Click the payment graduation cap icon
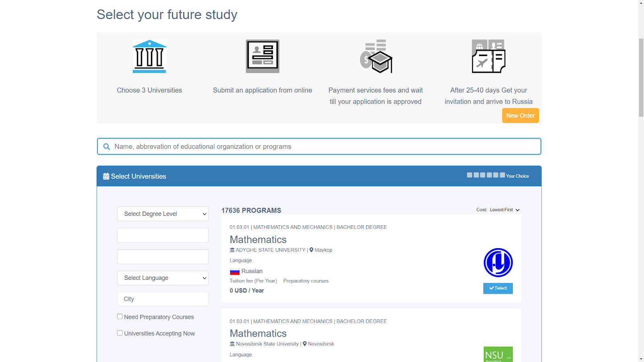 pyautogui.click(x=376, y=56)
